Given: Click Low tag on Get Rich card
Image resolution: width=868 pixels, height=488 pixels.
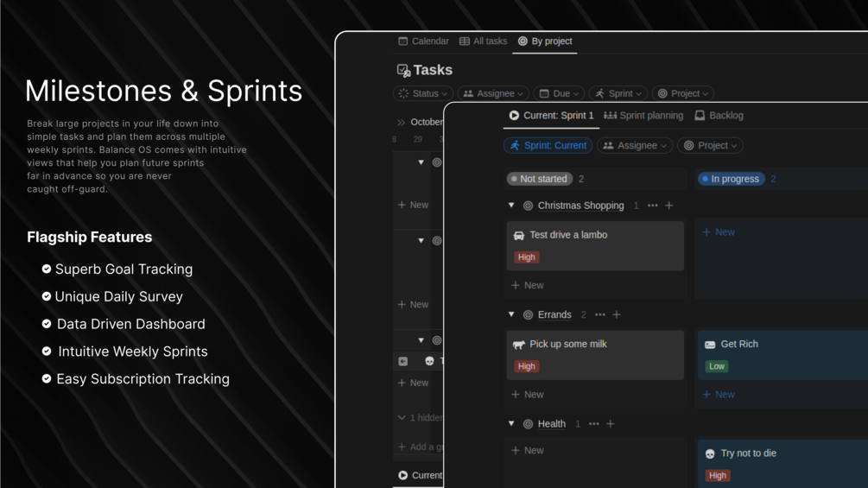Looking at the screenshot, I should (717, 365).
